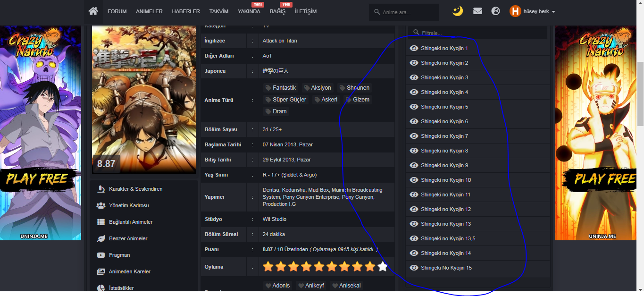
Task: Click the left Crazy Naruto ad banner
Action: [41, 133]
